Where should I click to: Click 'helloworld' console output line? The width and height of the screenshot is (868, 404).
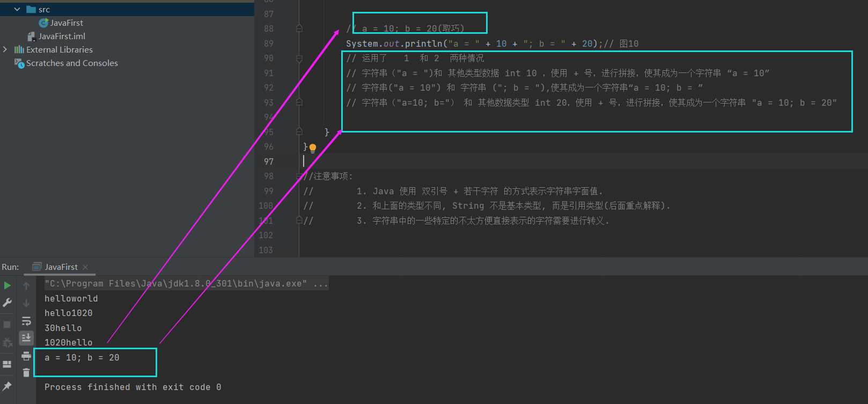coord(71,298)
